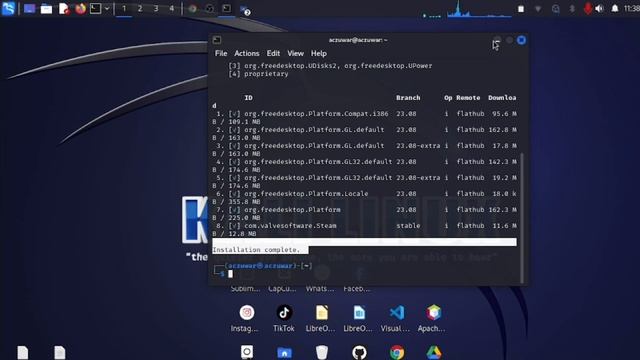Viewport: 640px width, 360px height.
Task: Select the Chrome taskbar window button
Action: coord(192,9)
